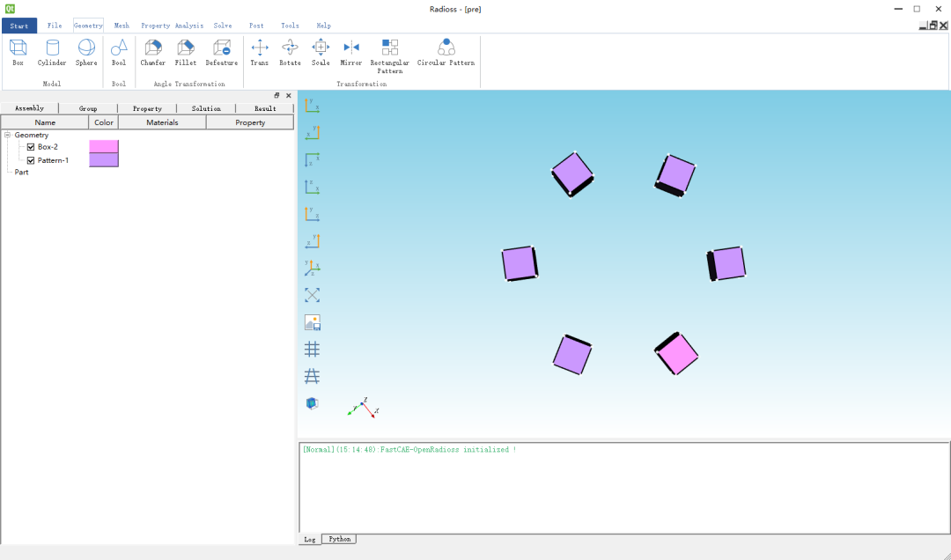The image size is (951, 560).
Task: Select the Scale transformation tool
Action: tap(321, 53)
